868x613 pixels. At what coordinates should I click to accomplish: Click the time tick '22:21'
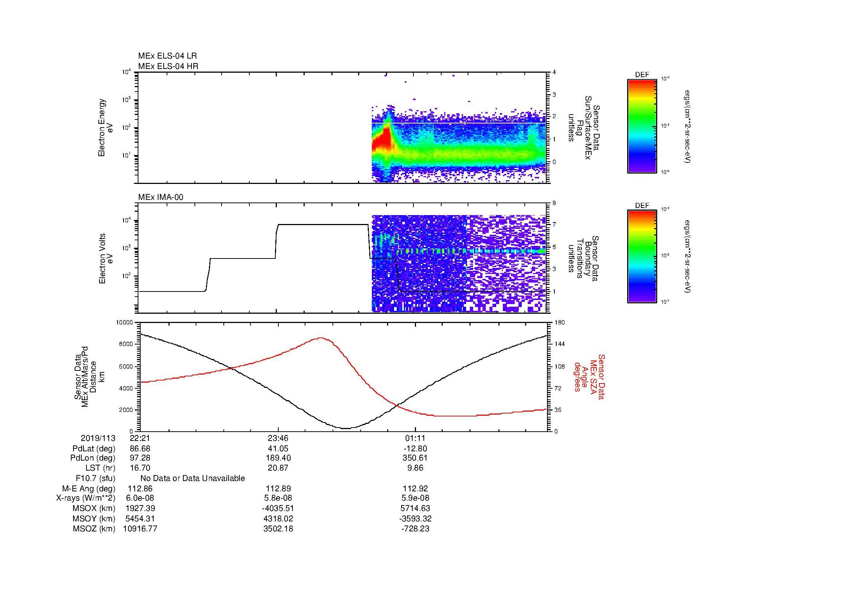pyautogui.click(x=140, y=438)
